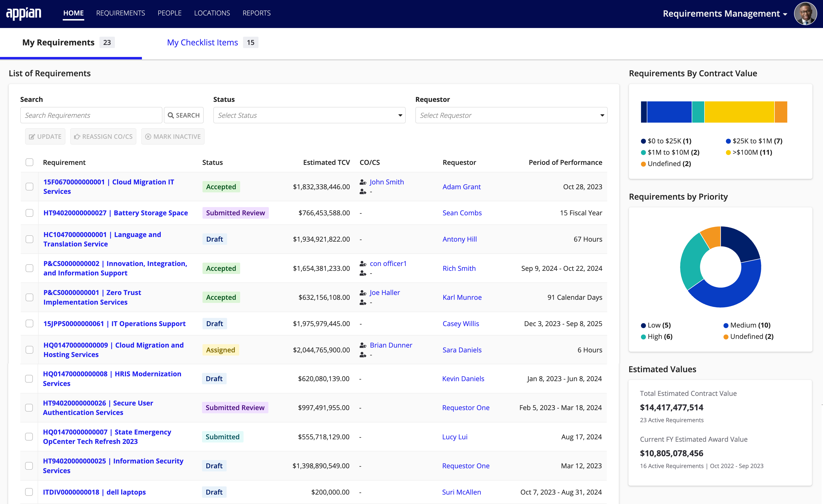
Task: Check the Cloud Migration IT Services row checkbox
Action: tap(29, 187)
